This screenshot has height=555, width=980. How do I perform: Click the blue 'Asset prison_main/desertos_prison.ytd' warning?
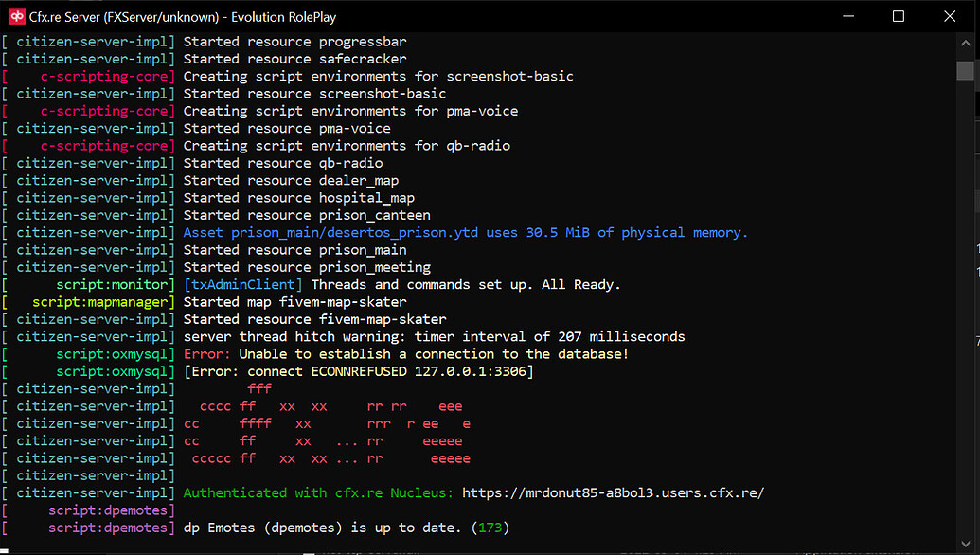tap(466, 232)
